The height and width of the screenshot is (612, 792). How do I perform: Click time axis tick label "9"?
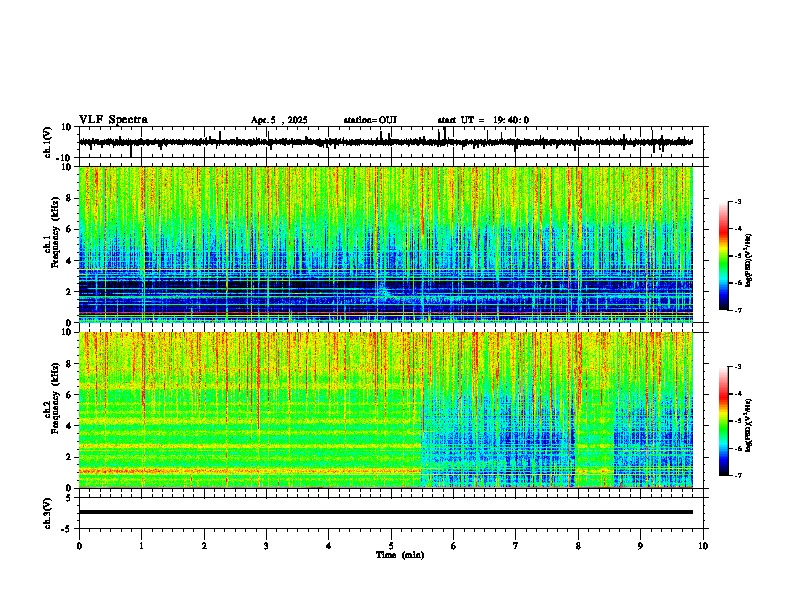pyautogui.click(x=640, y=546)
